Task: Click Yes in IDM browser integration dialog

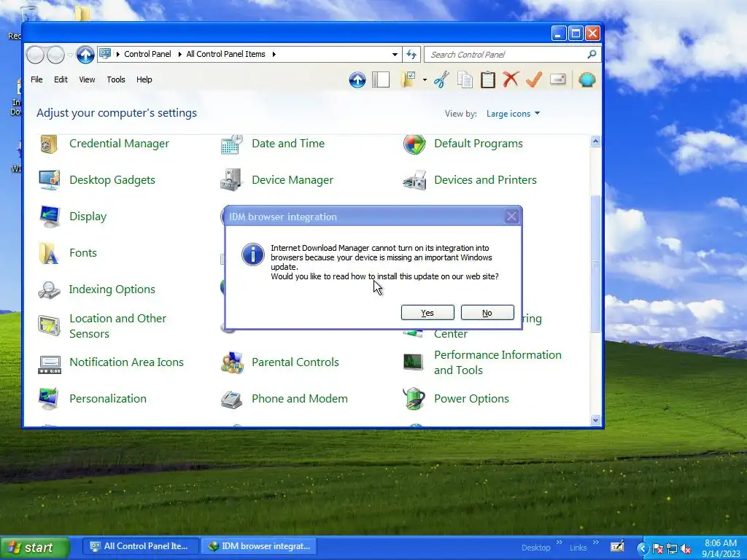Action: click(427, 313)
